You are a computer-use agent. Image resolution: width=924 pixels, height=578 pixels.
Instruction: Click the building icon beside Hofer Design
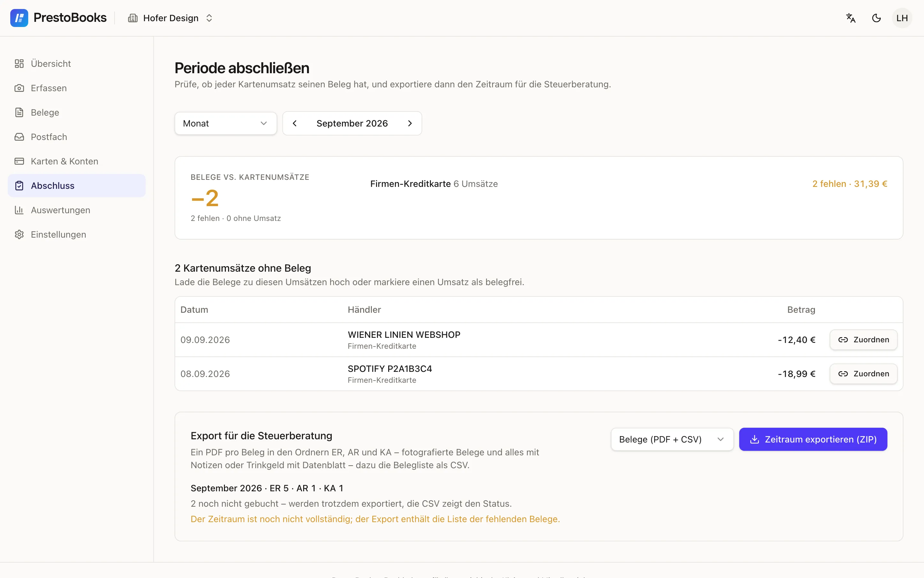pyautogui.click(x=133, y=18)
